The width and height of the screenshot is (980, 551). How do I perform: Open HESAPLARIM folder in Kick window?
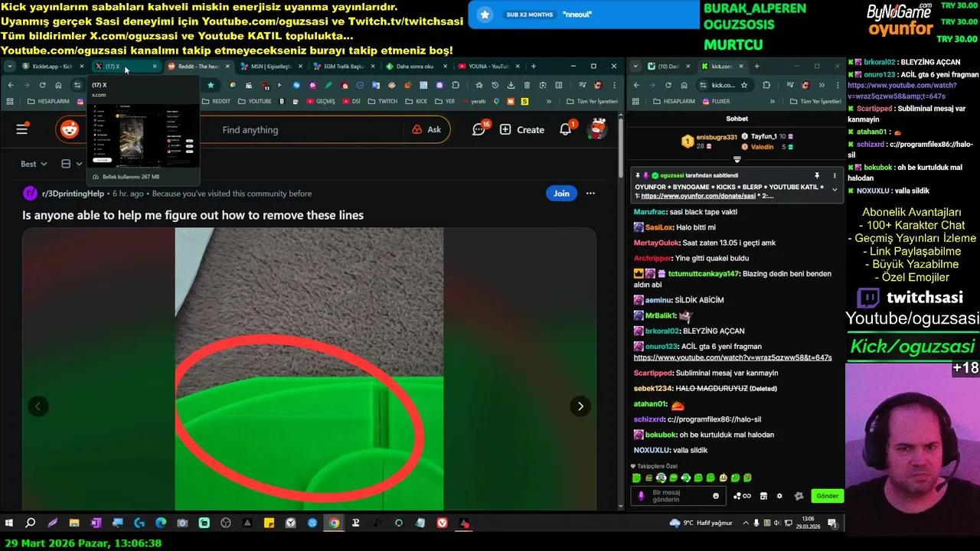pos(674,101)
